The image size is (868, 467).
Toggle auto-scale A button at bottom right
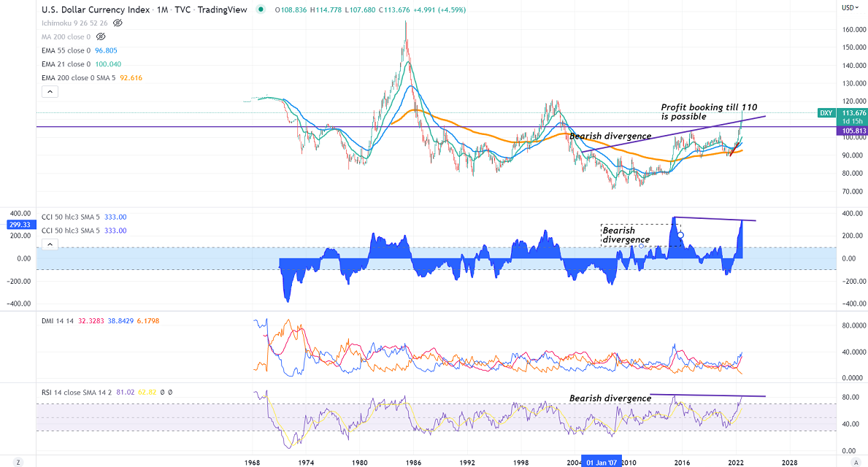855,463
